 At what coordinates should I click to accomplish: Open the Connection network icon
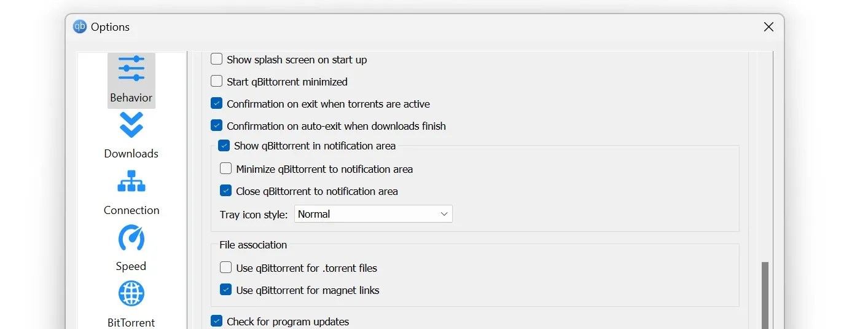click(131, 181)
